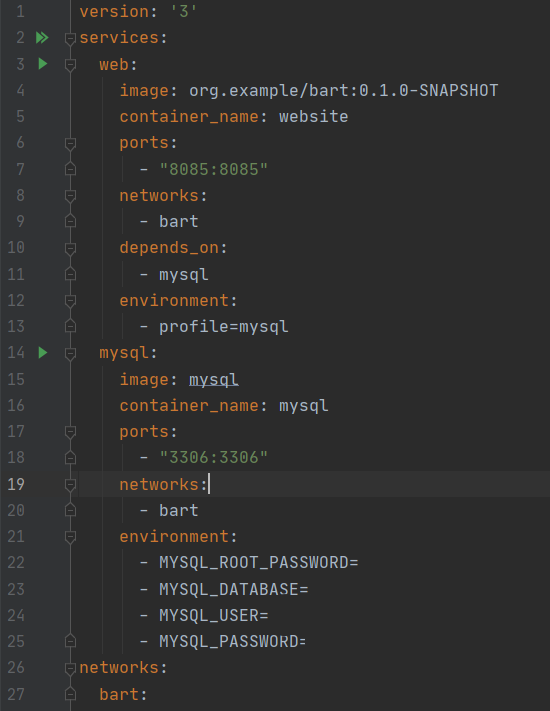Click the "8085:8085" port string
The height and width of the screenshot is (711, 550).
[x=214, y=170]
